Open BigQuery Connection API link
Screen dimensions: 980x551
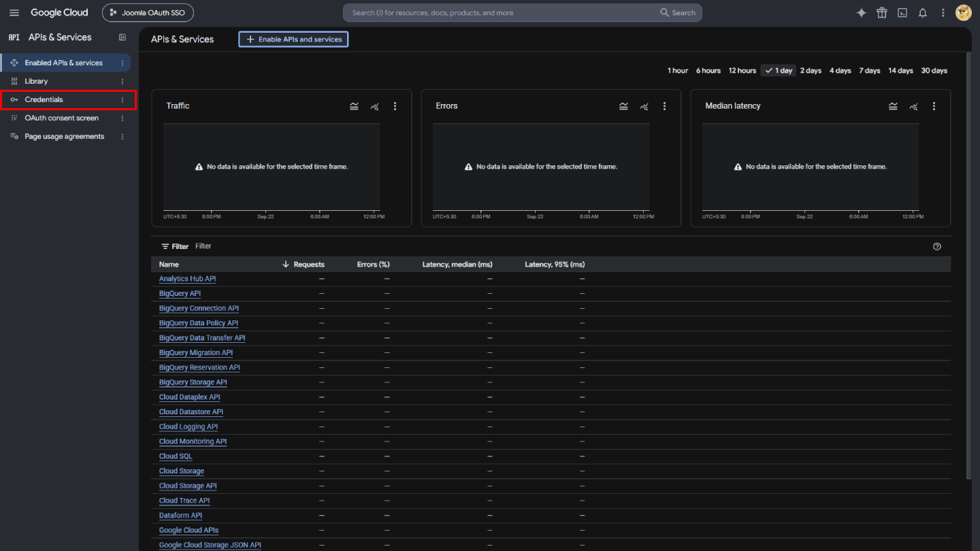click(x=199, y=308)
